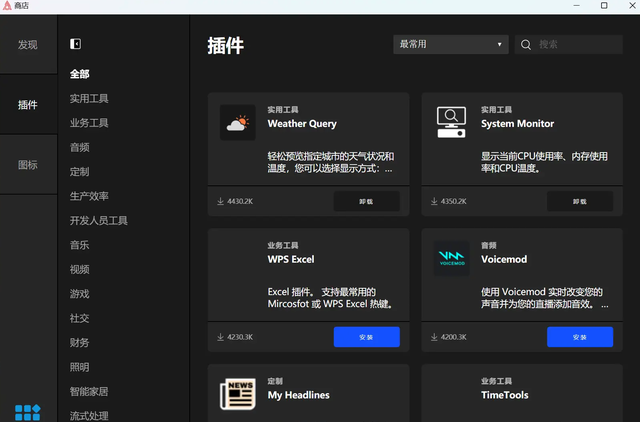Collapse the category sidebar panel icon
This screenshot has height=422, width=640.
tap(76, 44)
